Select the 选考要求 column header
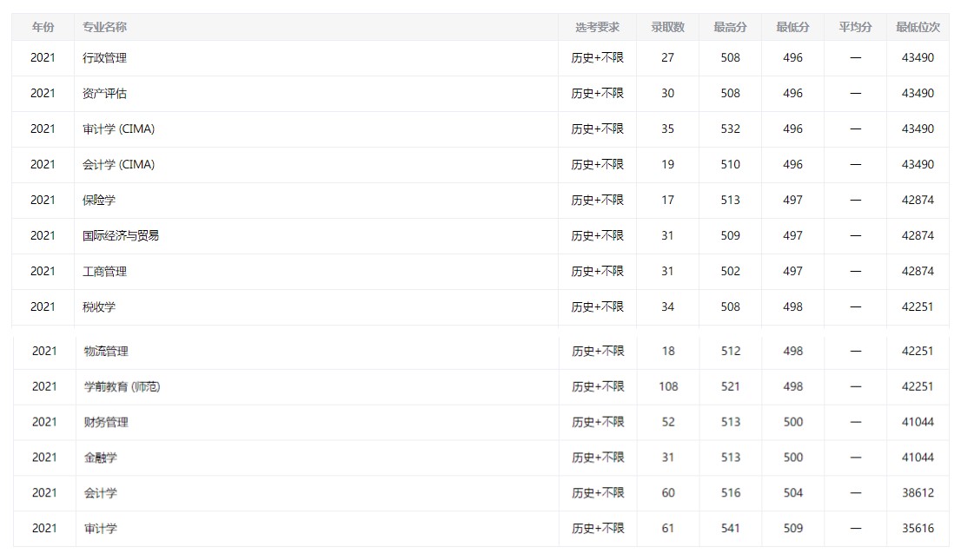 pos(597,27)
